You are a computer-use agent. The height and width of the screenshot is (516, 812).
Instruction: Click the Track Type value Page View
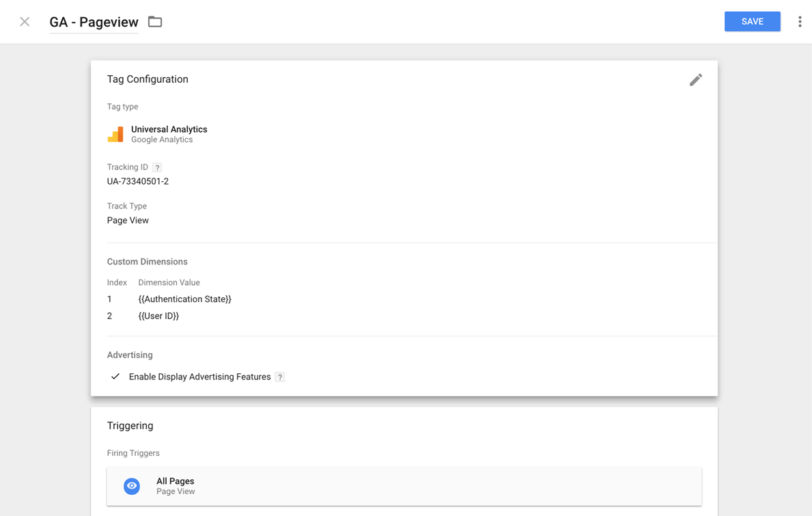(x=128, y=220)
